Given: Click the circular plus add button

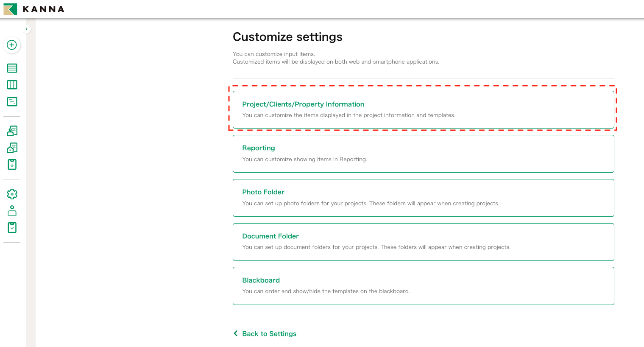Looking at the screenshot, I should [x=12, y=45].
